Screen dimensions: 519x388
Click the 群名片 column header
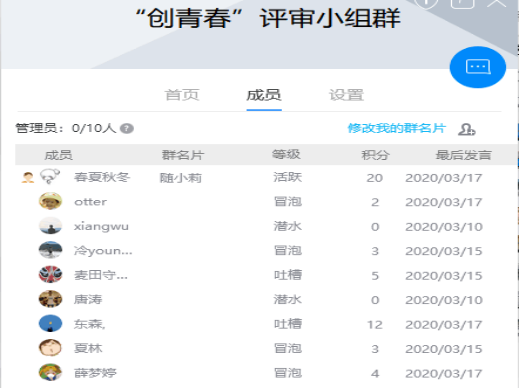[183, 155]
